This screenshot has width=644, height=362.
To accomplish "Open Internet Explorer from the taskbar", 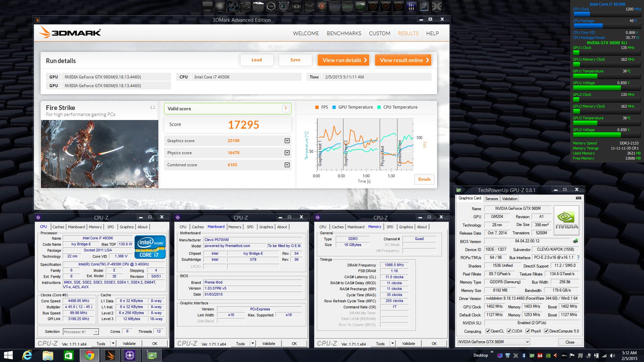I will (x=27, y=355).
